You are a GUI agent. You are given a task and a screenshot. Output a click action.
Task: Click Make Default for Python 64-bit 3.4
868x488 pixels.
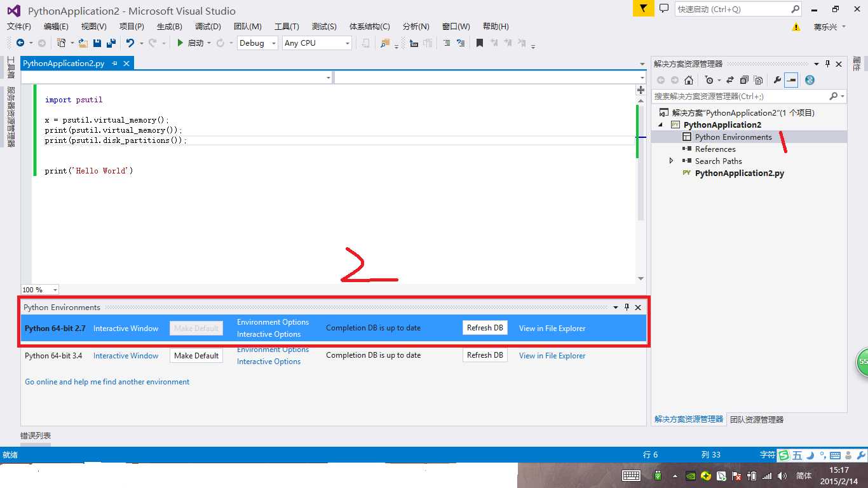pyautogui.click(x=196, y=356)
